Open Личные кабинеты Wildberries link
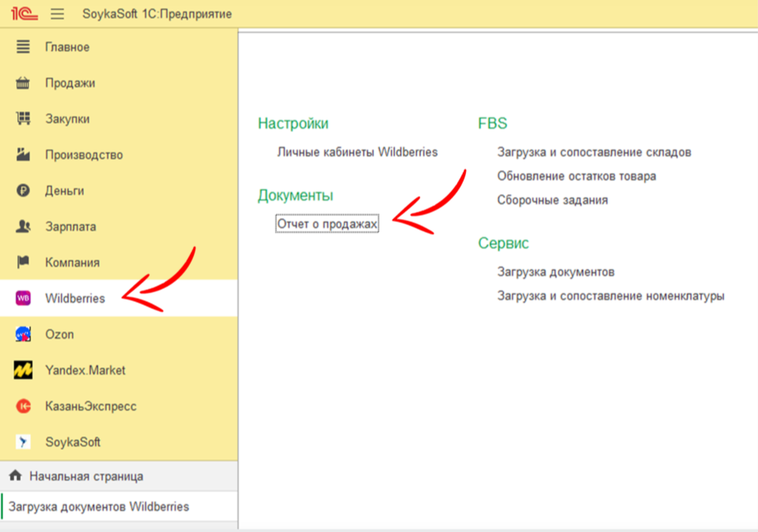This screenshot has height=532, width=758. pyautogui.click(x=357, y=152)
